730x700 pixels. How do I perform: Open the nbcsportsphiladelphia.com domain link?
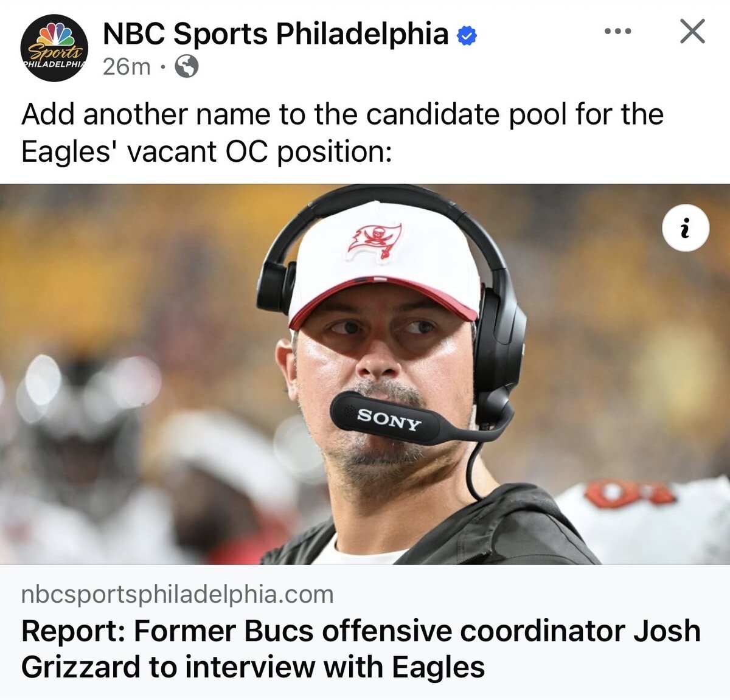point(178,594)
